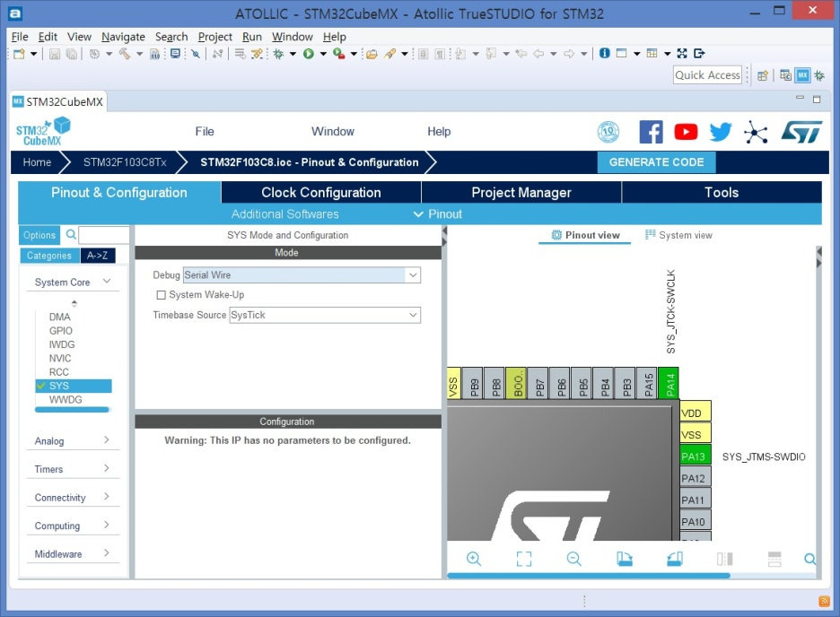Image resolution: width=840 pixels, height=617 pixels.
Task: Switch to the Clock Configuration tab
Action: click(x=321, y=193)
